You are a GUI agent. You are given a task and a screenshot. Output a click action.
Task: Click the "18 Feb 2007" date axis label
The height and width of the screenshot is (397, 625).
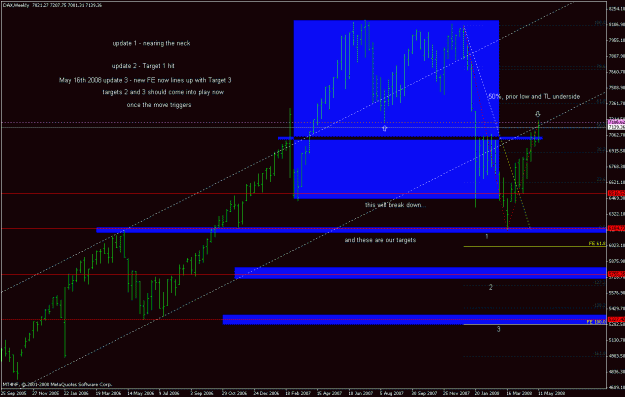pyautogui.click(x=297, y=393)
